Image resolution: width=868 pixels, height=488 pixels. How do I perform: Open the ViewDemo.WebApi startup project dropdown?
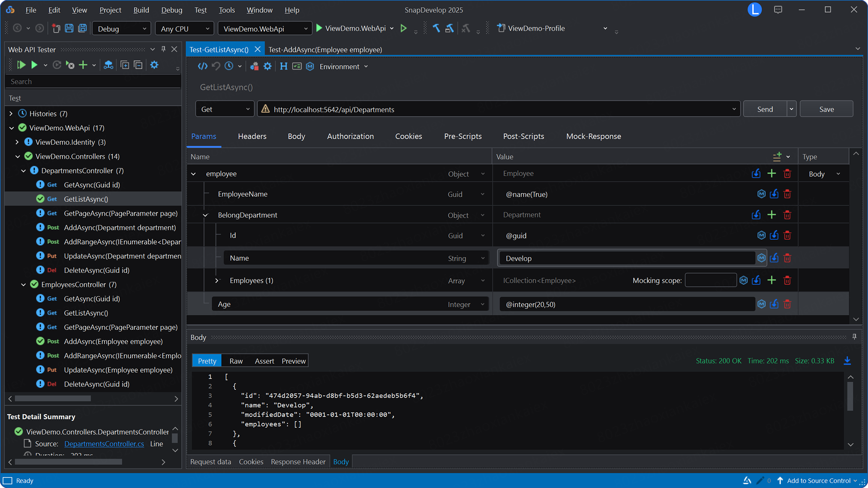[265, 29]
